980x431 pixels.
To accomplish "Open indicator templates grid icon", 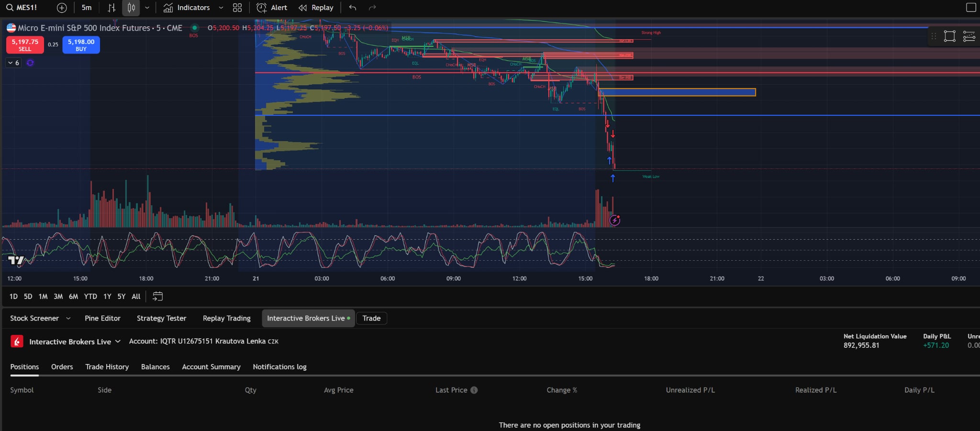I will (x=237, y=8).
